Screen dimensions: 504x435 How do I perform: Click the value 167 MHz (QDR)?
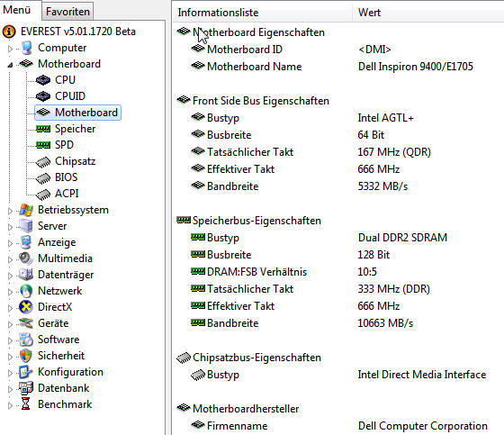(394, 152)
